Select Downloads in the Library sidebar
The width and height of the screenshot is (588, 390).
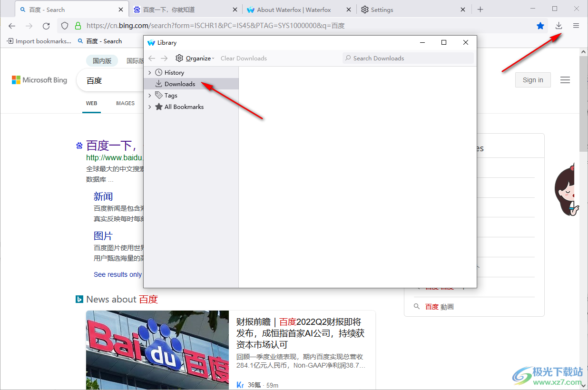click(x=191, y=84)
